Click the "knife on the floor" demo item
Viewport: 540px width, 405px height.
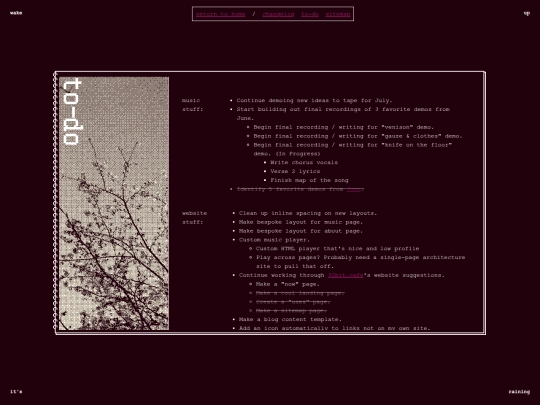tap(353, 149)
